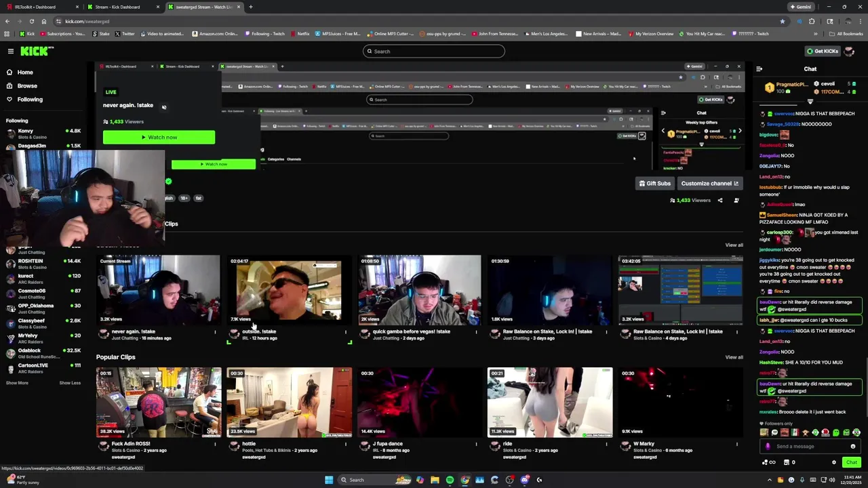The height and width of the screenshot is (488, 868).
Task: Click the green Chat send button
Action: [x=851, y=462]
